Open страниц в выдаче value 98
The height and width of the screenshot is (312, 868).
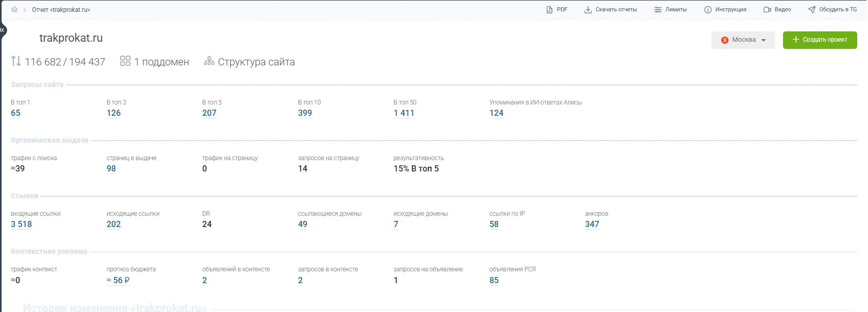(111, 168)
